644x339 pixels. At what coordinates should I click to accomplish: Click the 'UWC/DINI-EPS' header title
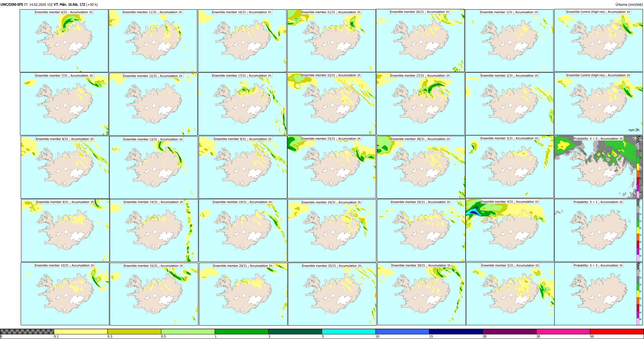point(12,4)
